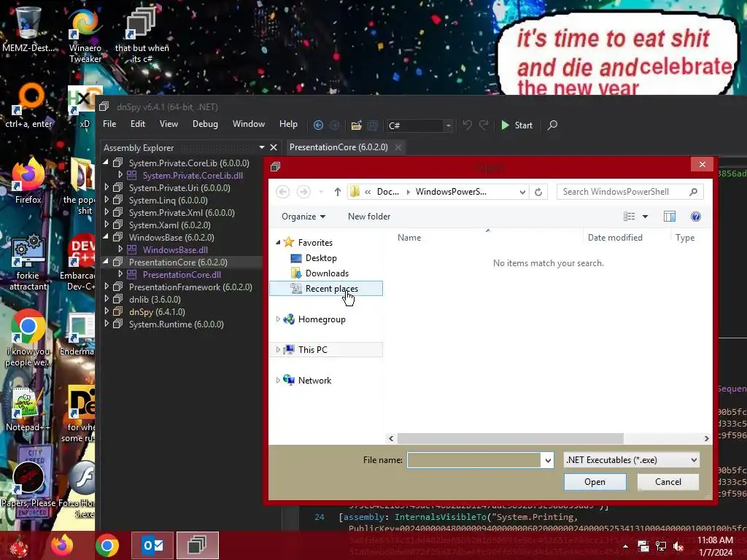747x560 pixels.
Task: Click dnSpy Open file toolbar icon
Action: (356, 125)
